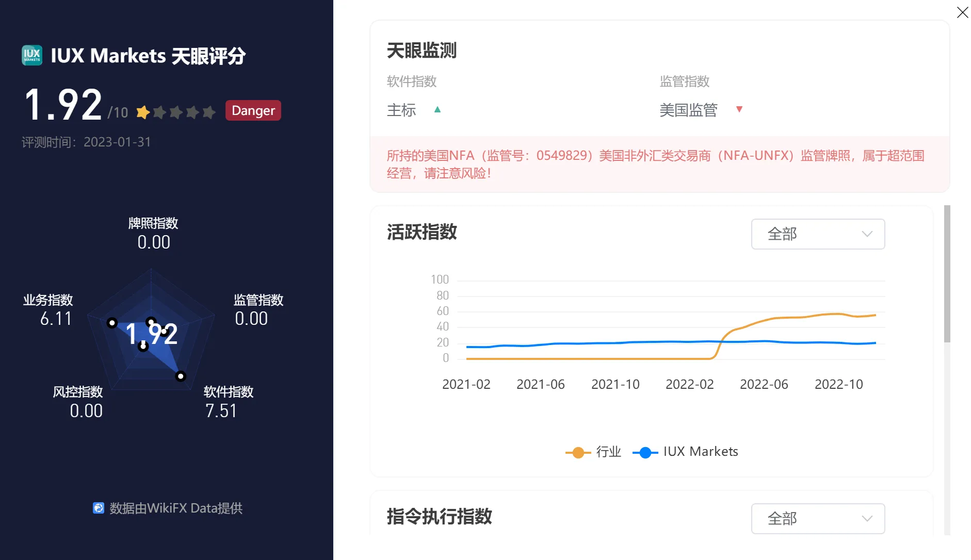Toggle the IUX Markets legend series
The image size is (971, 560).
(685, 452)
